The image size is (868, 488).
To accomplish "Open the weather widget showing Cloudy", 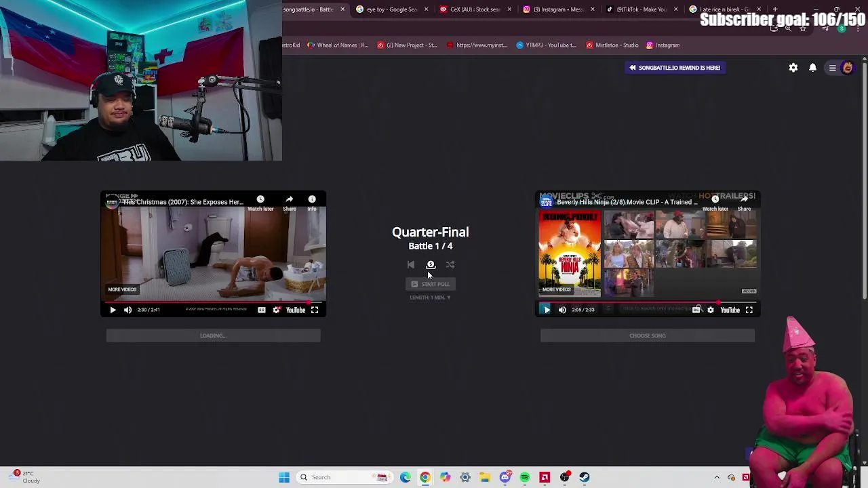I will [26, 476].
